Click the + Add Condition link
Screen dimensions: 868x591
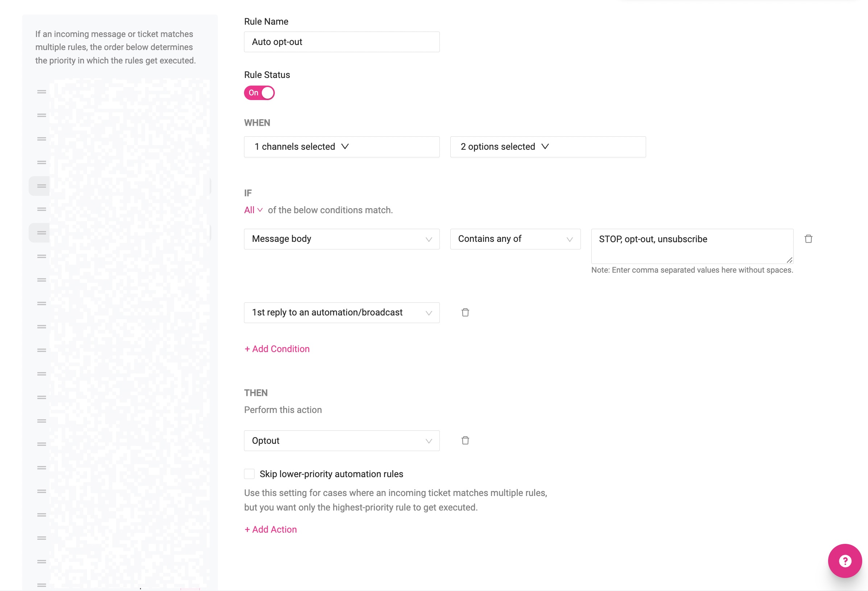[x=277, y=348]
